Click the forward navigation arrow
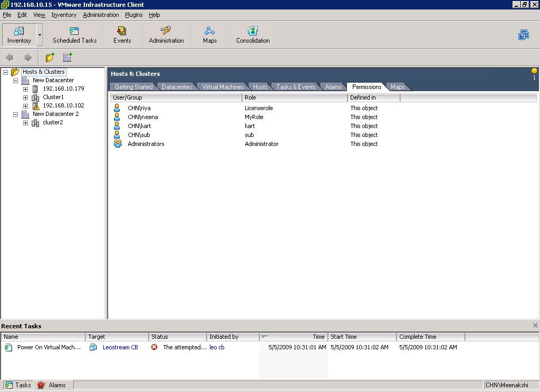Image resolution: width=540 pixels, height=392 pixels. [28, 57]
